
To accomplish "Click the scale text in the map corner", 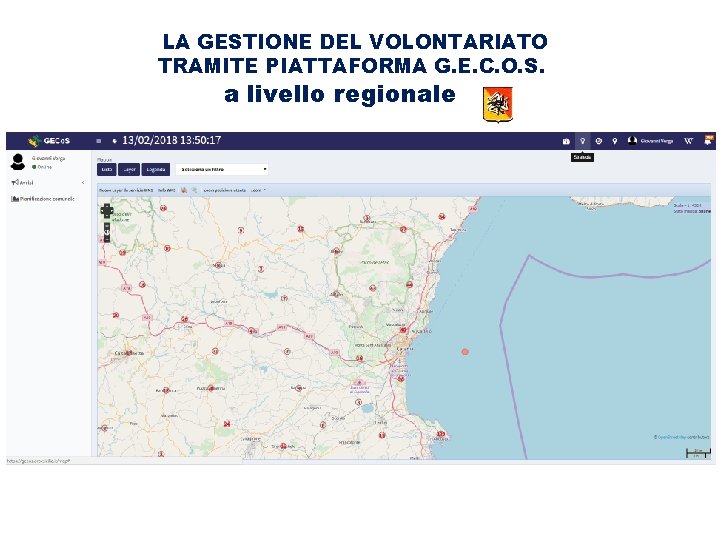I will pyautogui.click(x=687, y=206).
